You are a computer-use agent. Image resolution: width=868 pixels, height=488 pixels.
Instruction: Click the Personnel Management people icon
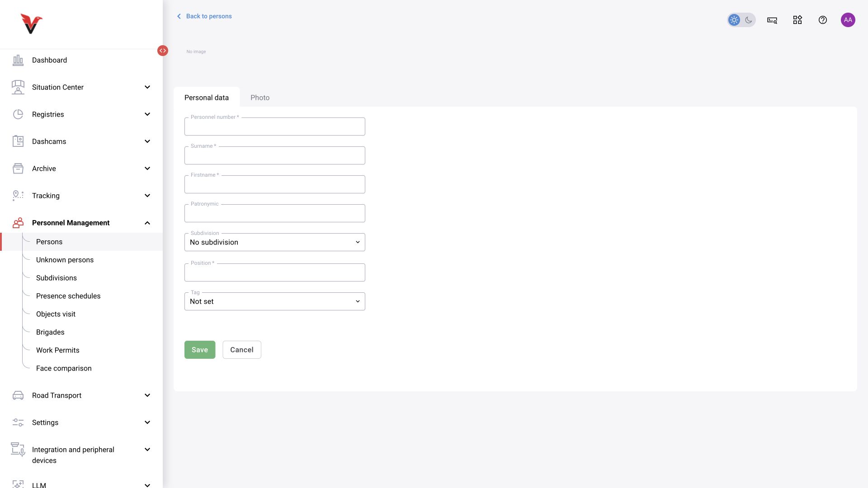point(18,223)
